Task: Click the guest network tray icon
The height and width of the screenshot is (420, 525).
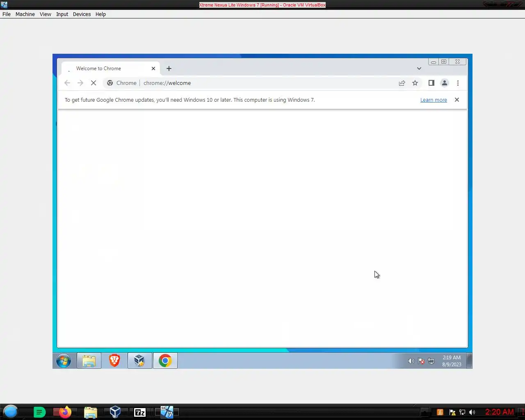Action: (x=431, y=361)
